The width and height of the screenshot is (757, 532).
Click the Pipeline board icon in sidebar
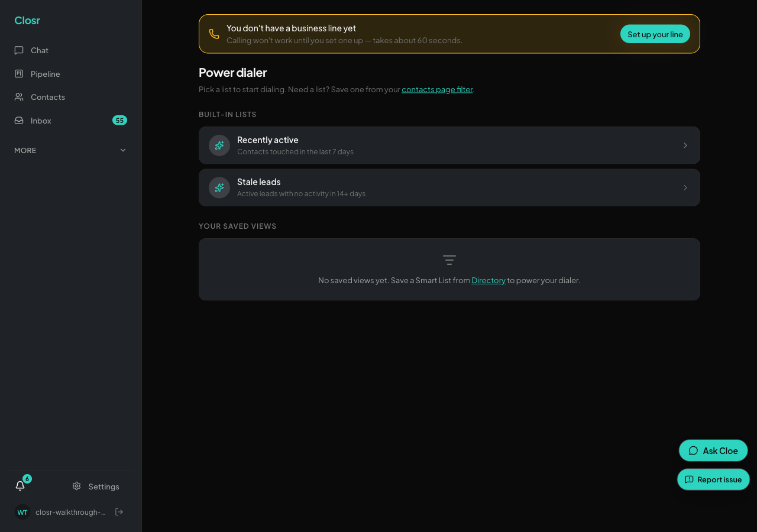19,74
